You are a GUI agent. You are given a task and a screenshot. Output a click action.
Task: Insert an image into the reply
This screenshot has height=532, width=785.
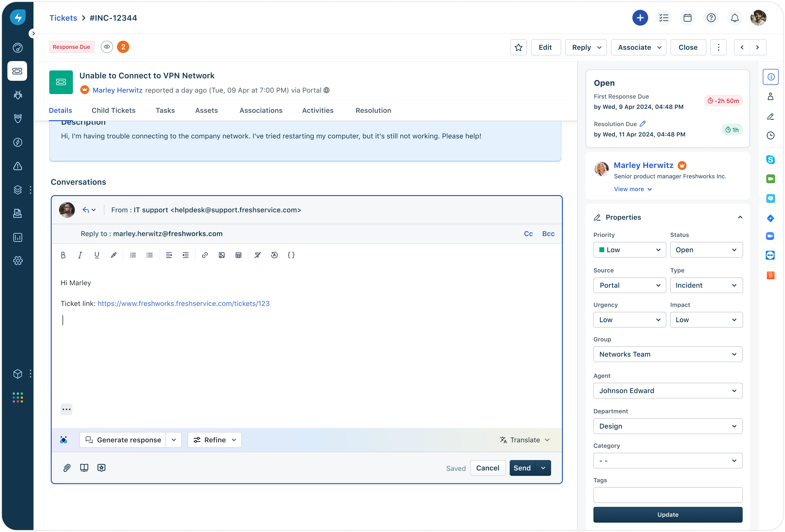pyautogui.click(x=222, y=255)
